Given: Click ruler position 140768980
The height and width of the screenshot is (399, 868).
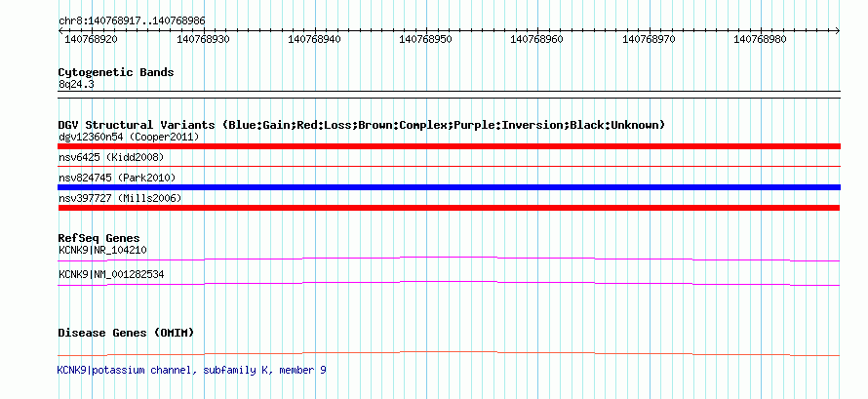Looking at the screenshot, I should pyautogui.click(x=760, y=39).
